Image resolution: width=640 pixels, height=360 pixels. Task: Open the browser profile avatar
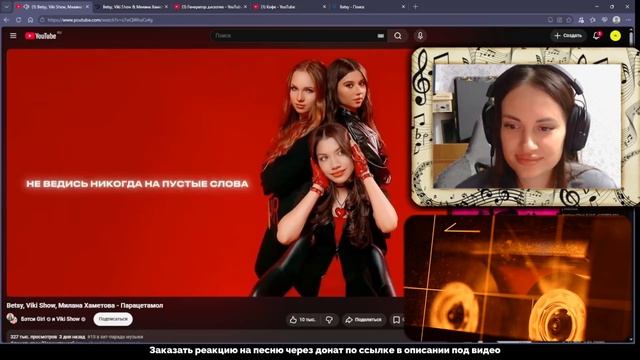pyautogui.click(x=616, y=20)
